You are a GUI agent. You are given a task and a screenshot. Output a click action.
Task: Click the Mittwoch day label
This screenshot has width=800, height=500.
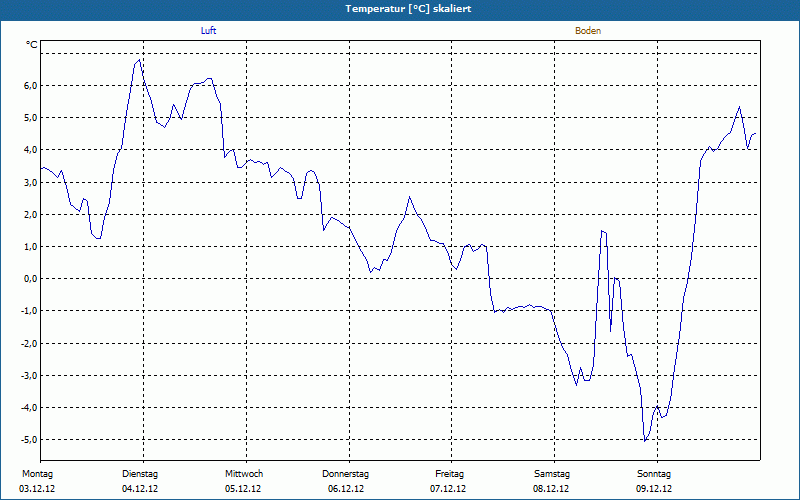(244, 474)
